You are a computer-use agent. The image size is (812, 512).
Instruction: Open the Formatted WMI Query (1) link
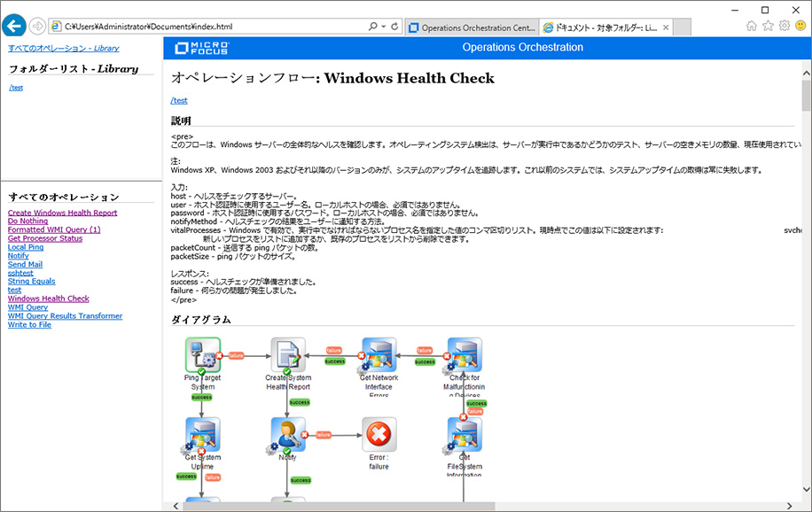54,229
